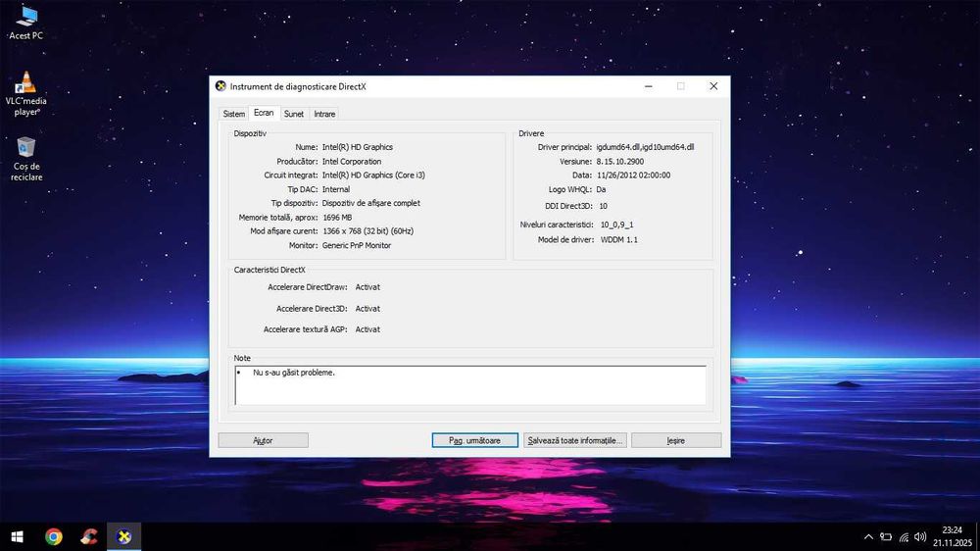980x551 pixels.
Task: Show hidden tray icons arrow
Action: tap(868, 536)
